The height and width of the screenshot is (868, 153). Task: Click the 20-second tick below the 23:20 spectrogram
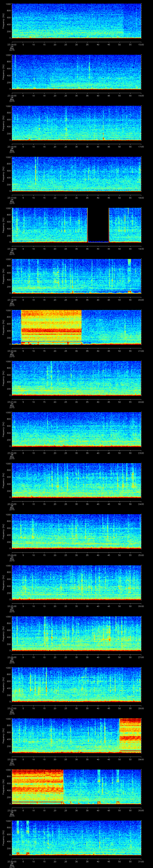[55, 351]
